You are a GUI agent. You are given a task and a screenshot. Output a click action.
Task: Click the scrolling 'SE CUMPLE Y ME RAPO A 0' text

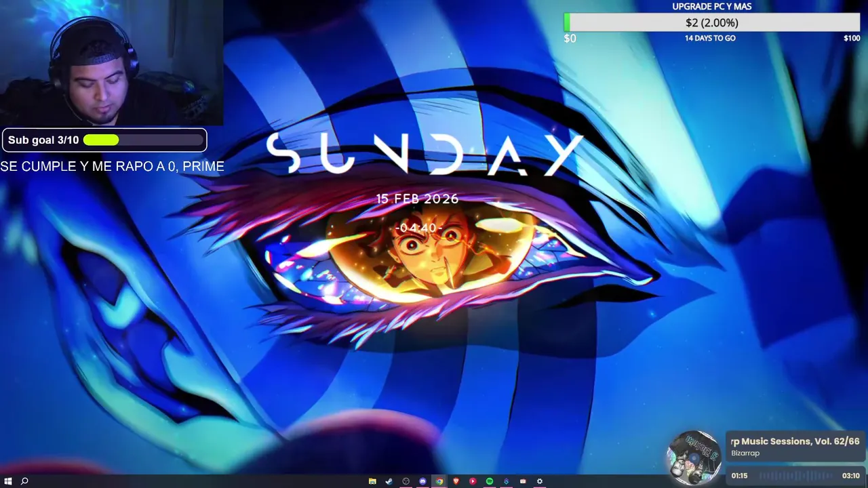pyautogui.click(x=112, y=167)
